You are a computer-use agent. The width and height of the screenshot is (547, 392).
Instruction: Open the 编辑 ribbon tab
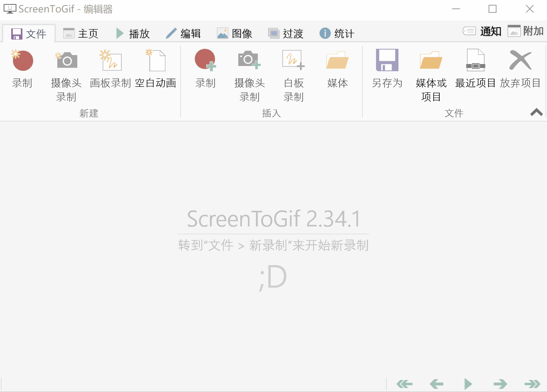click(x=183, y=34)
